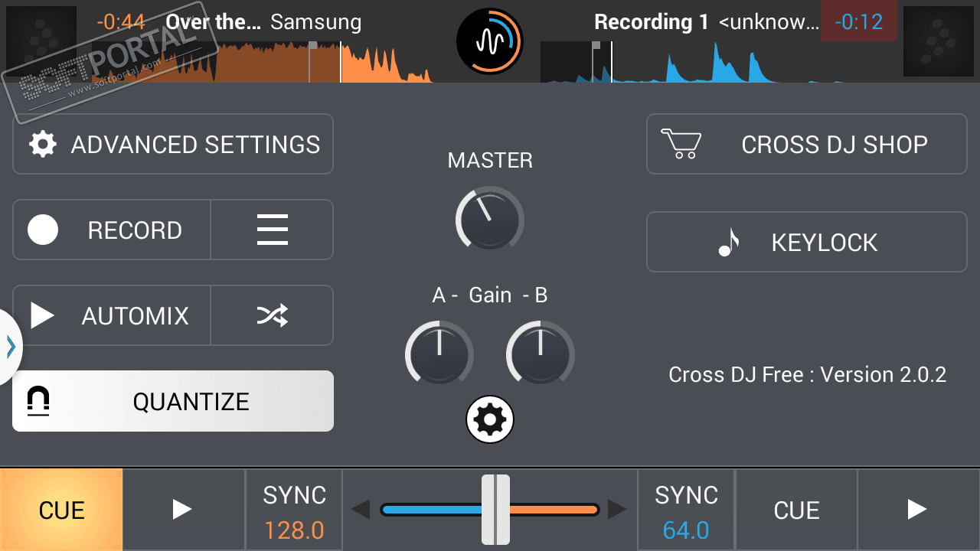
Task: Click the magnet icon on Quantize
Action: [38, 401]
